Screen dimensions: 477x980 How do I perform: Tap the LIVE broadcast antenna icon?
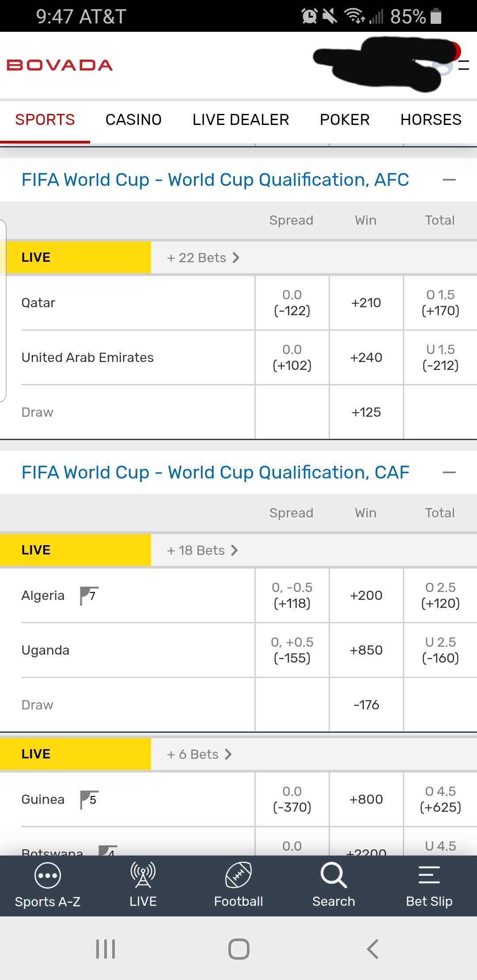[143, 875]
